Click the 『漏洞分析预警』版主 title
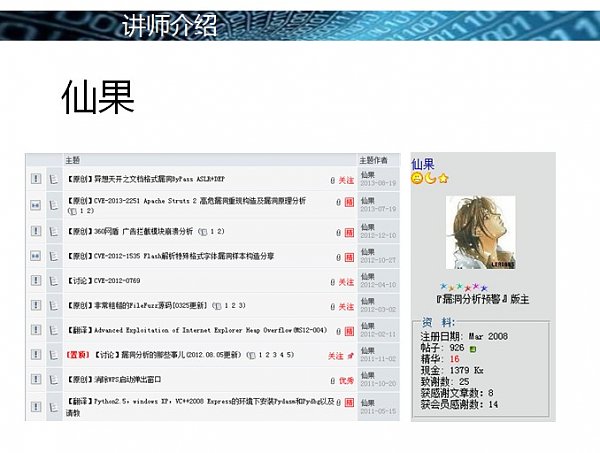The image size is (600, 453). click(x=483, y=299)
